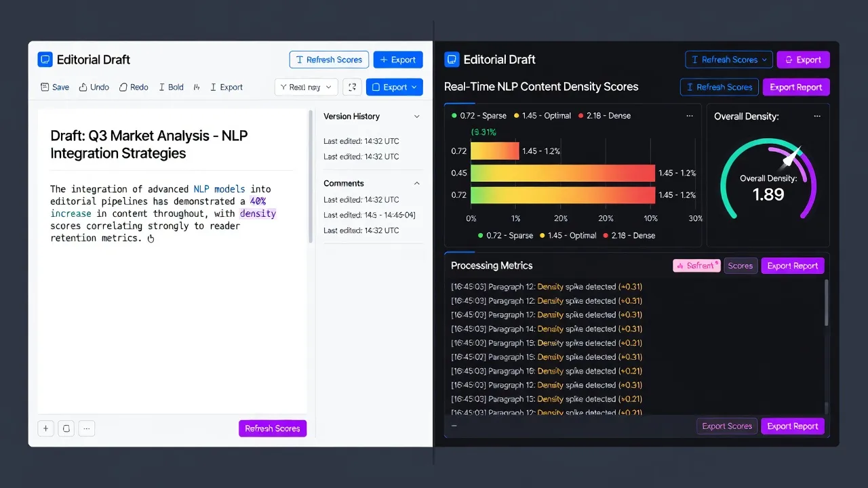Image resolution: width=868 pixels, height=488 pixels.
Task: Click Export Report in the bottom bar of the dark window
Action: click(x=793, y=426)
